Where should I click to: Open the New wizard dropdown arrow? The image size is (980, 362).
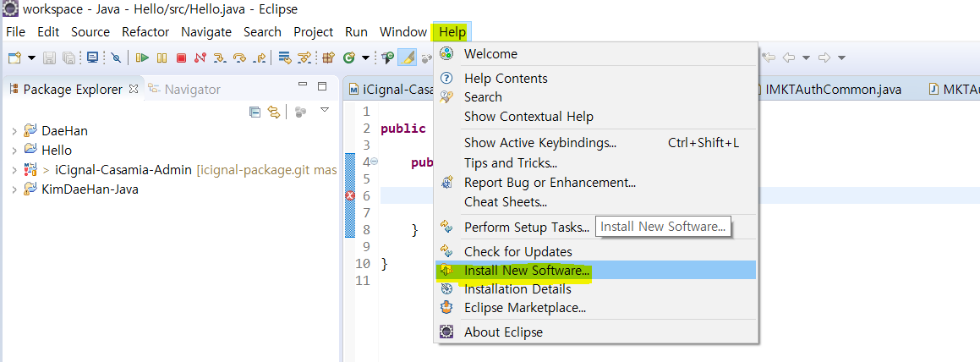coord(31,58)
